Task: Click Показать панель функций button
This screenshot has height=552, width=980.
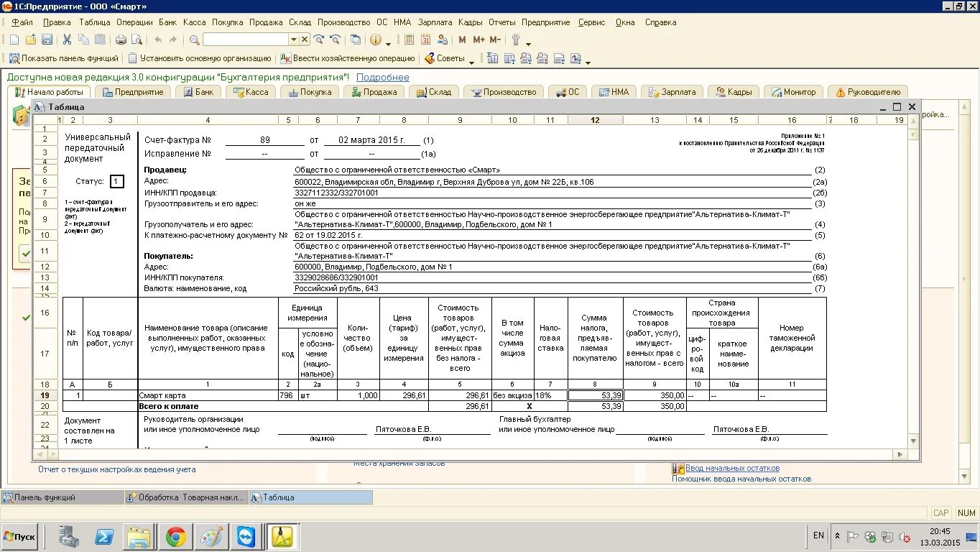Action: [64, 58]
